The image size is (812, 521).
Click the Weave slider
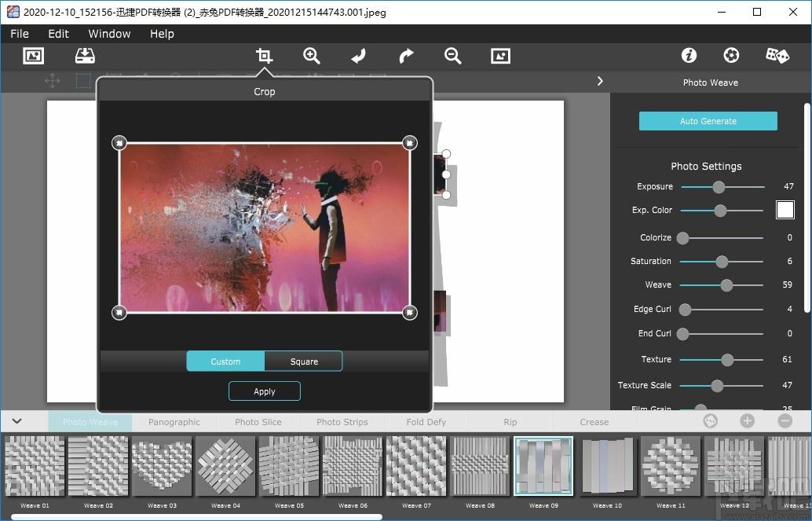[722, 285]
